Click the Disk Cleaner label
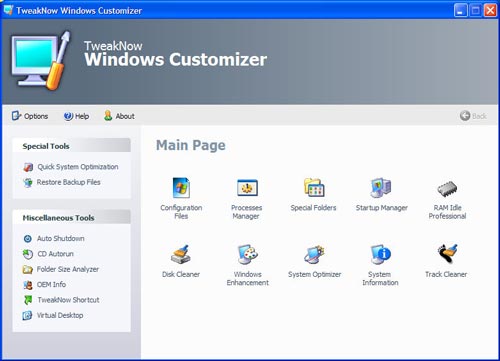The width and height of the screenshot is (500, 361). click(181, 274)
